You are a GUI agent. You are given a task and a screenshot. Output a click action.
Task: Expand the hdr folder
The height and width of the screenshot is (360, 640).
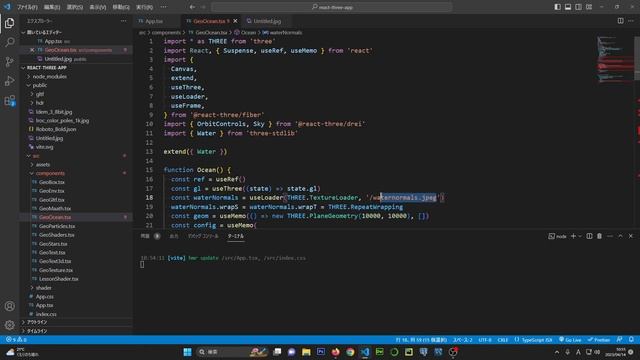coord(76,103)
